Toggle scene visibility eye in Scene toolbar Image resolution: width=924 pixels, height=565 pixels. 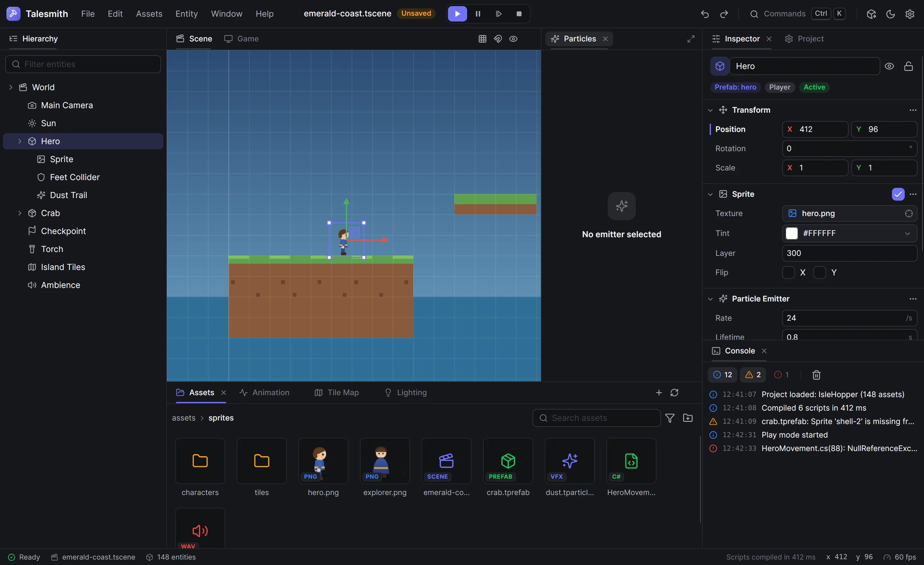click(513, 39)
